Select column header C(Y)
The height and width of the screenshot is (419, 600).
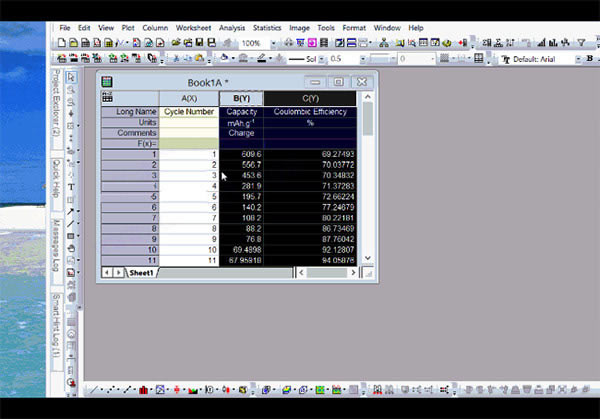pos(310,98)
